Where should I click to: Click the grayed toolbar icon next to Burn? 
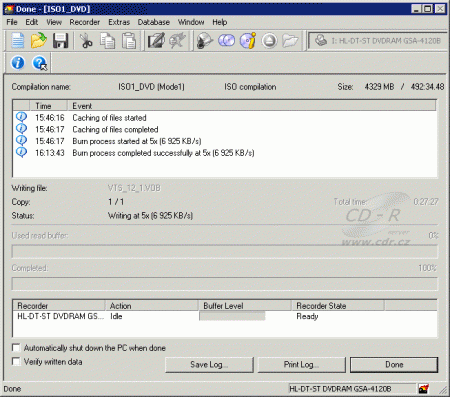tap(177, 41)
